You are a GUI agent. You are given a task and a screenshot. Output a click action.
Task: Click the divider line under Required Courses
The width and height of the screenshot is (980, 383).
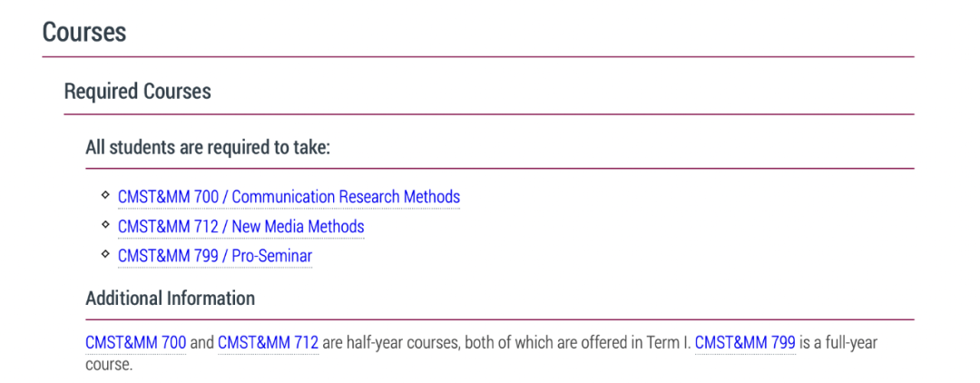[489, 114]
